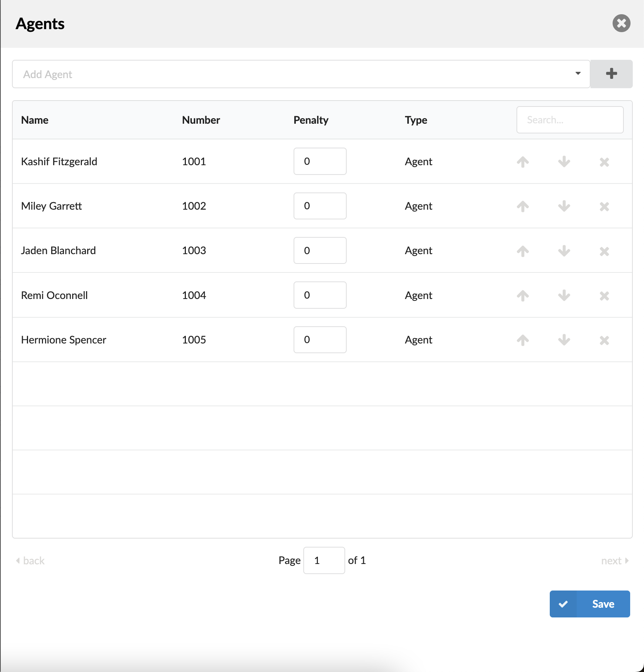Viewport: 644px width, 672px height.
Task: Edit penalty for Kashif Fitzgerald
Action: pos(320,161)
